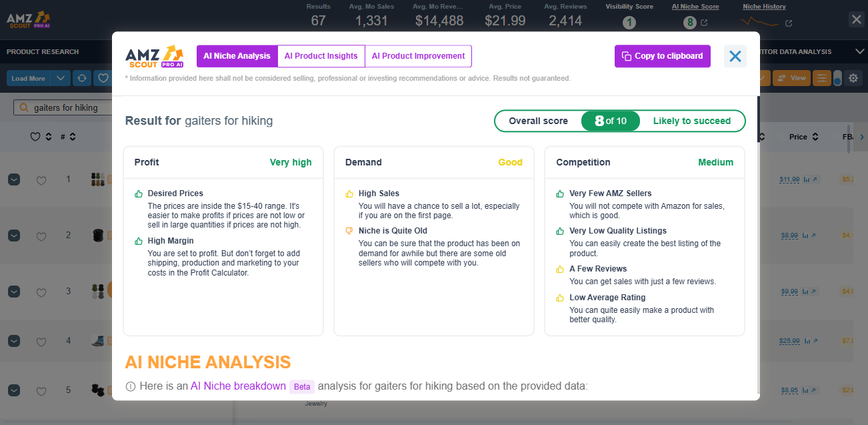Favorite the third product with its heart icon
Screen dimensions: 868x425
[x=41, y=292]
